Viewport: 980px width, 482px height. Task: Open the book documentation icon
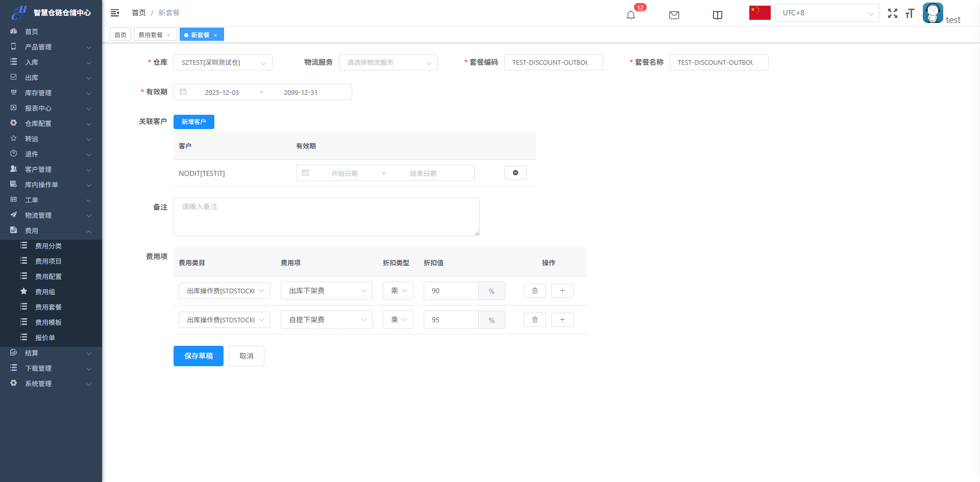[x=717, y=15]
